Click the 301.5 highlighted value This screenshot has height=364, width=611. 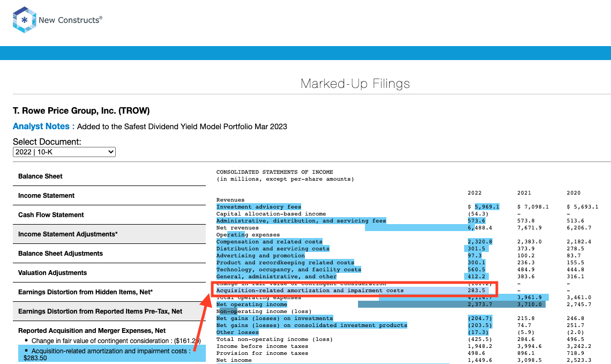point(476,249)
